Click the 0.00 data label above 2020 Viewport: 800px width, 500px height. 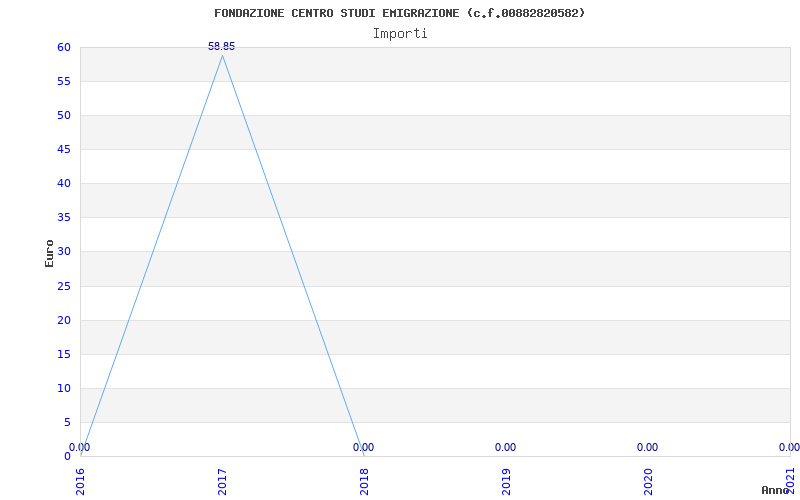click(647, 447)
